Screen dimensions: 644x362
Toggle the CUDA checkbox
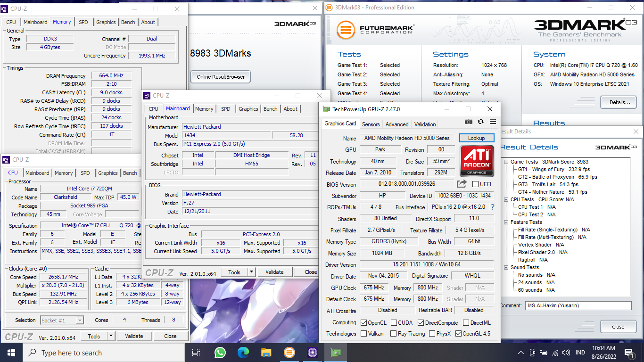pos(393,323)
